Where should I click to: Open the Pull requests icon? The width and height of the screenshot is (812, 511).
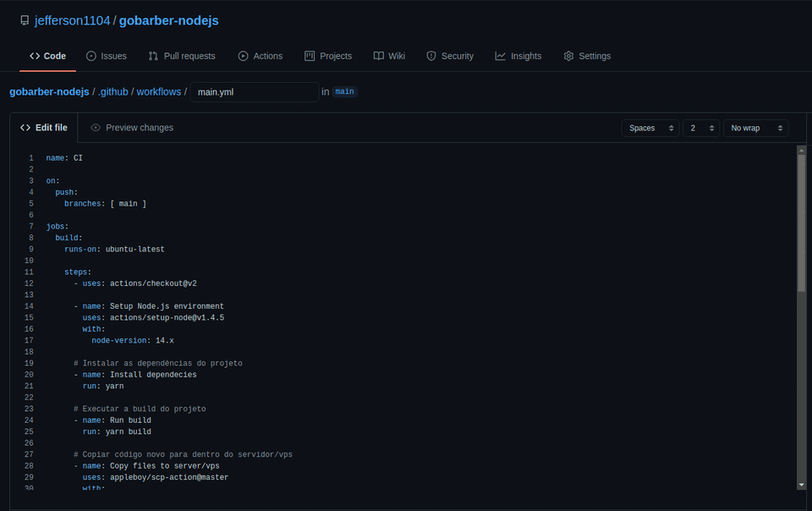(152, 56)
